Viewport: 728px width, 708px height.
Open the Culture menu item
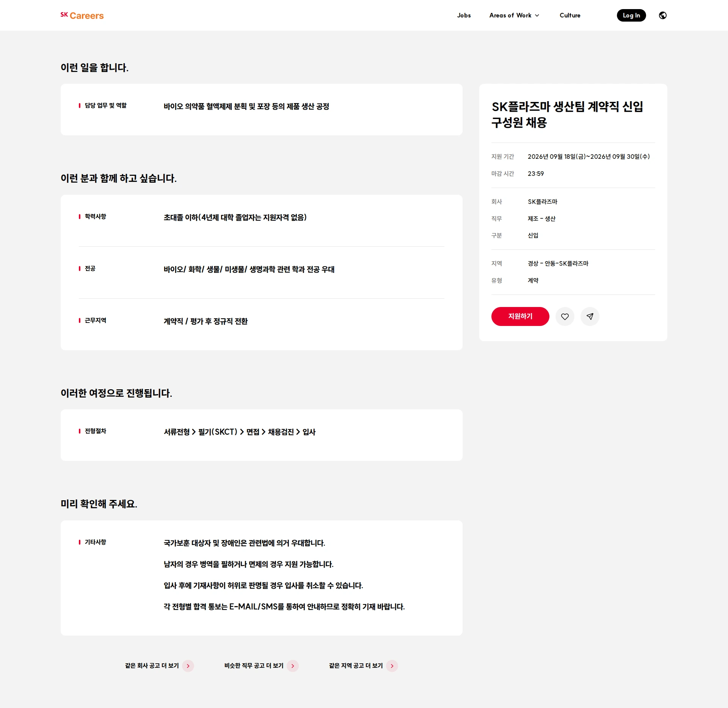point(570,16)
